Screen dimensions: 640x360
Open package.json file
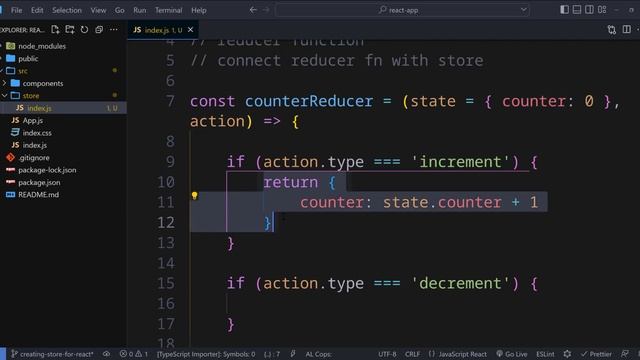point(39,182)
